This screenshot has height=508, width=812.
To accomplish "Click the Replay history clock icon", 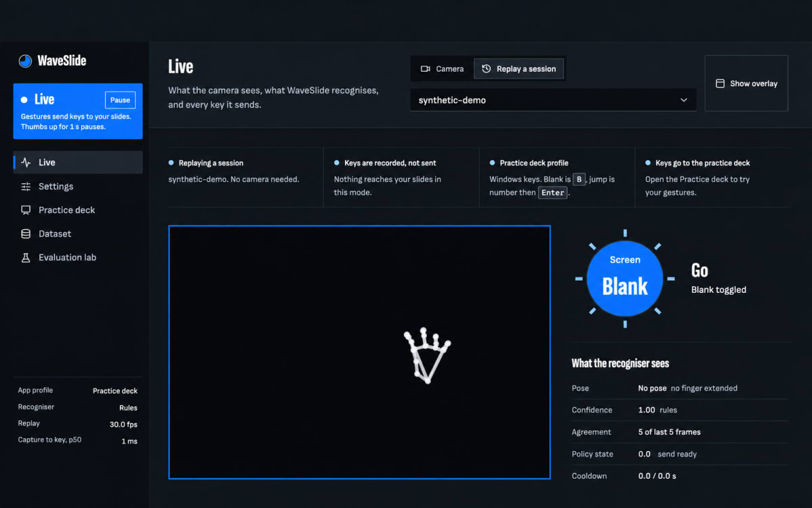I will coord(486,68).
